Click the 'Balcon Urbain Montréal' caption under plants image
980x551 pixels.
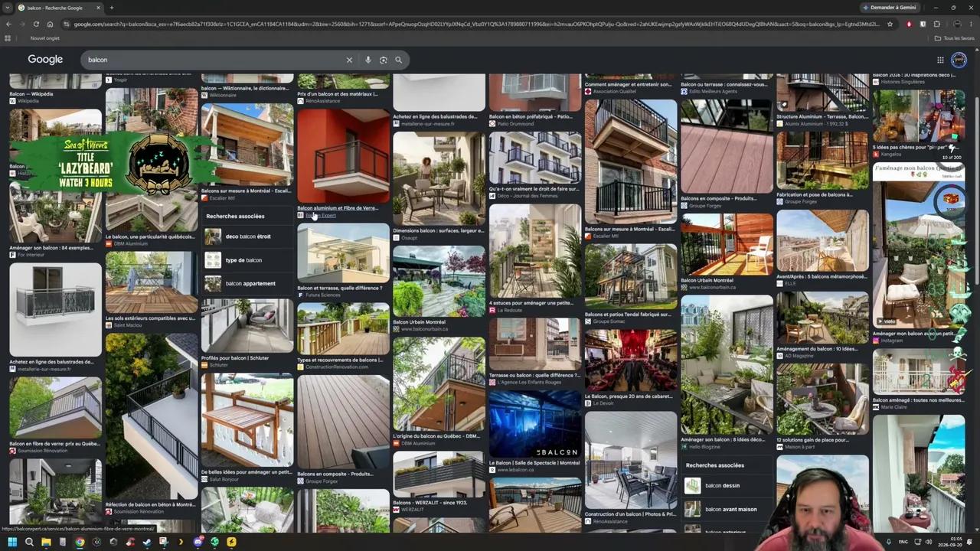419,322
